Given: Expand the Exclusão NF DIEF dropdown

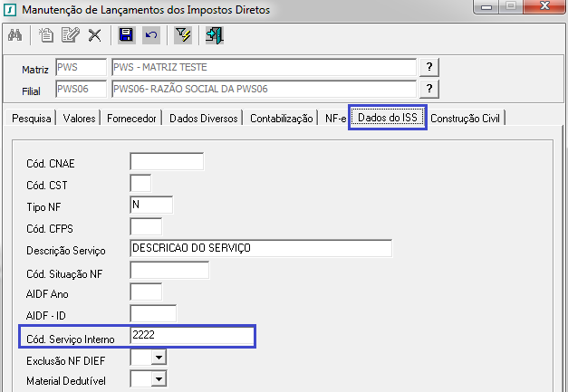Looking at the screenshot, I should pos(159,358).
